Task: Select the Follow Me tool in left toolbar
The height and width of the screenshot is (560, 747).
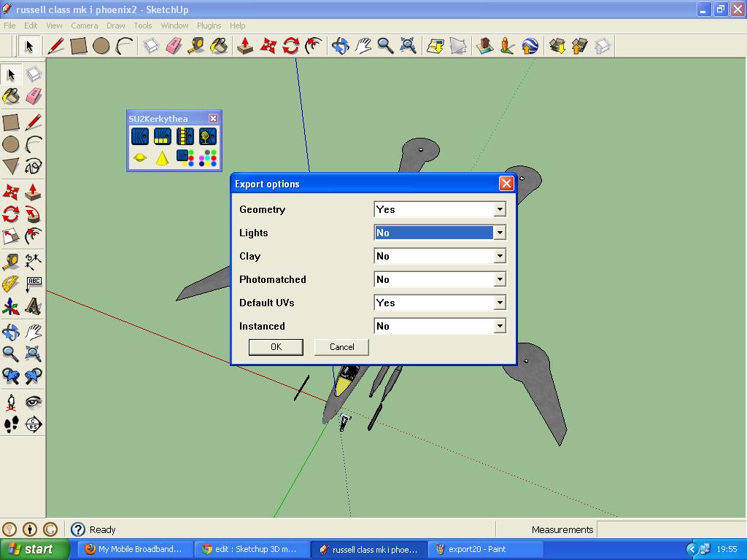Action: (34, 214)
